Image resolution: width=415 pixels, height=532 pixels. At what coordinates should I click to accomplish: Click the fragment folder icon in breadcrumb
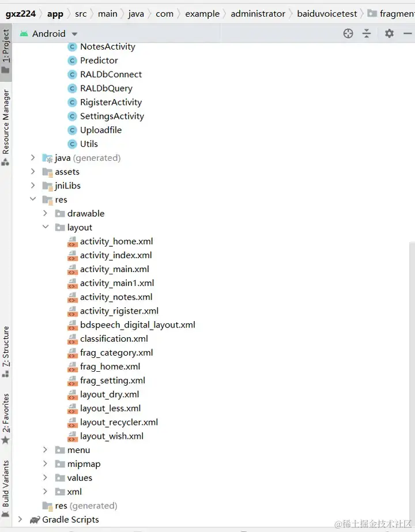coord(372,14)
